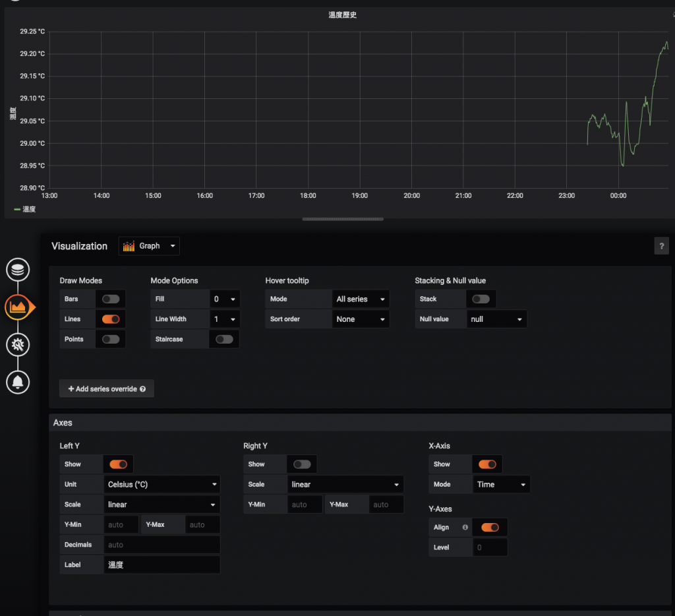Enable the Staircase toggle
This screenshot has height=616, width=675.
224,340
